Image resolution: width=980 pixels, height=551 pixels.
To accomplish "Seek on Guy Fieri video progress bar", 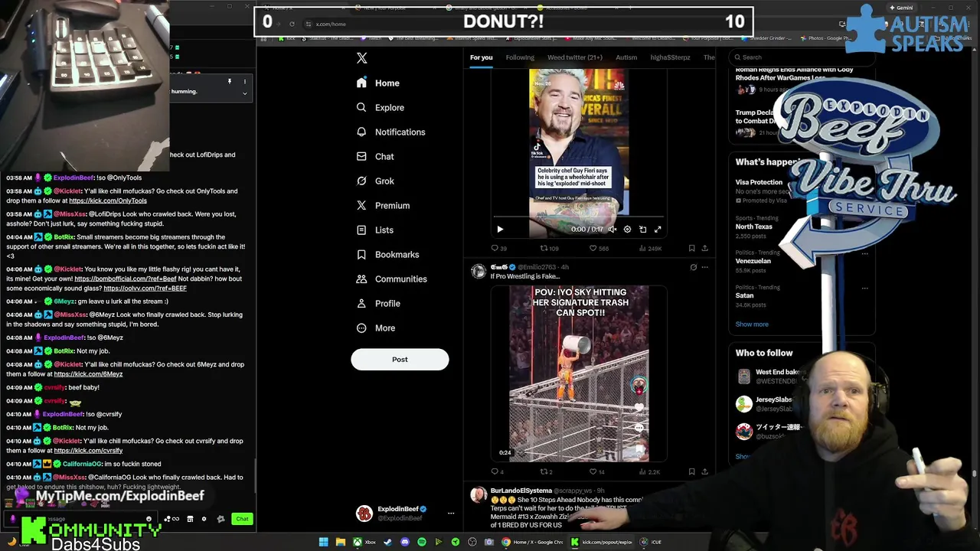I will click(578, 217).
